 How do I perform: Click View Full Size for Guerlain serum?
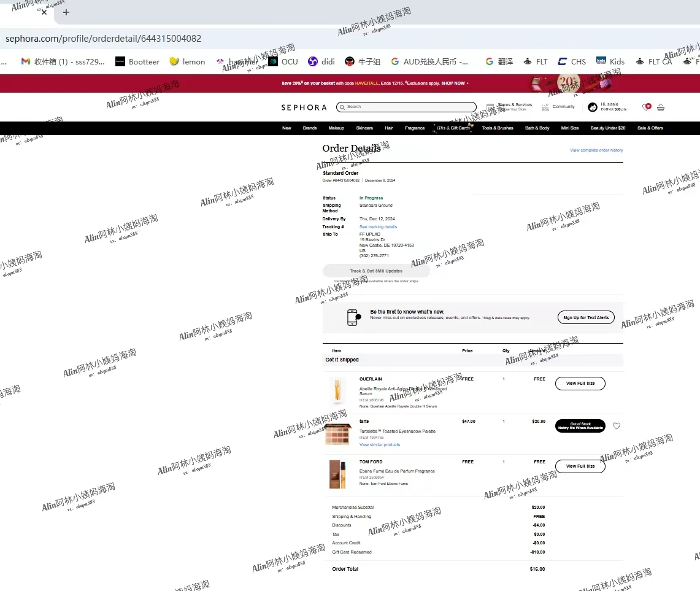coord(580,384)
